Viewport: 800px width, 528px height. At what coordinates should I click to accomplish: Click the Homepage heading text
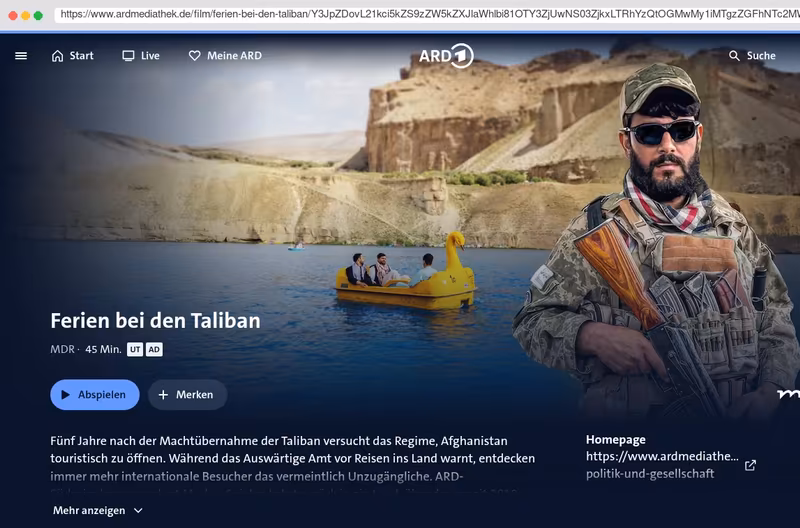[616, 440]
